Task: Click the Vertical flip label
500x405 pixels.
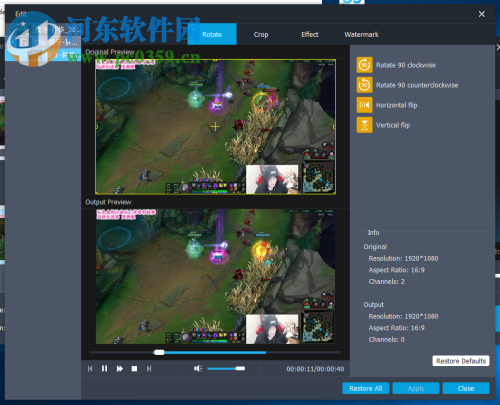Action: tap(393, 125)
